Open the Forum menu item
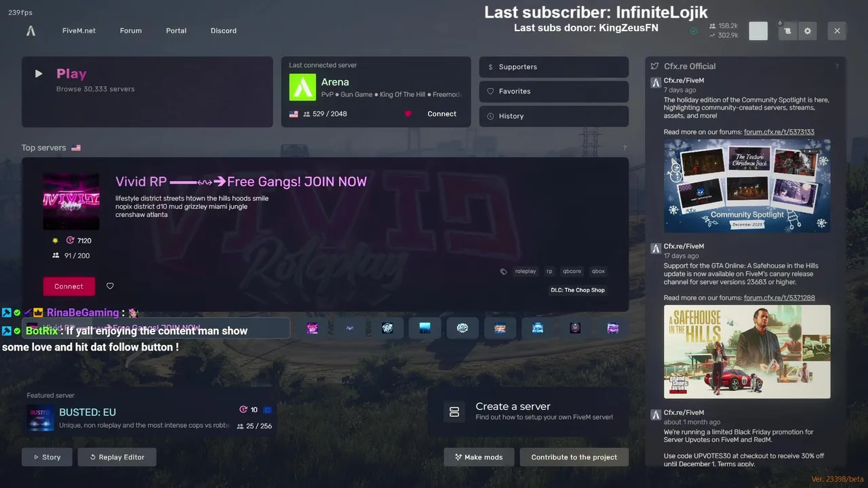 pos(131,30)
